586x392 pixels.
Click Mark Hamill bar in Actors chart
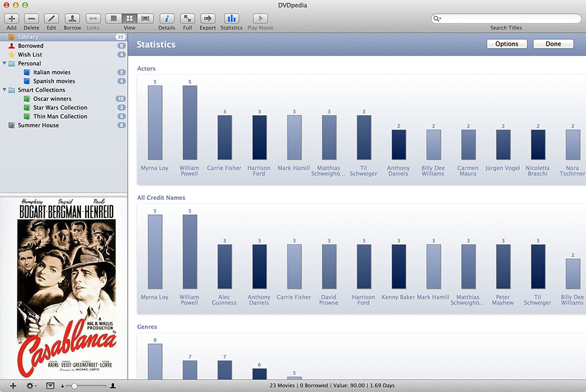[x=294, y=138]
